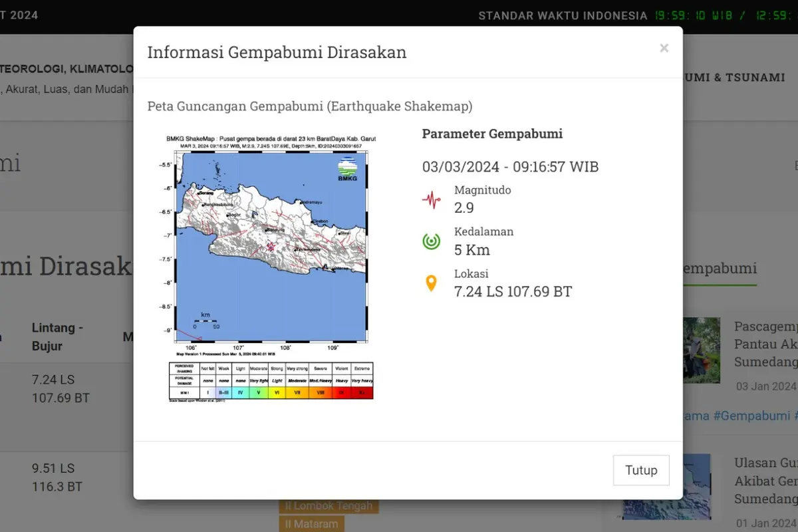Select the magnitude value 2.9

coord(464,207)
